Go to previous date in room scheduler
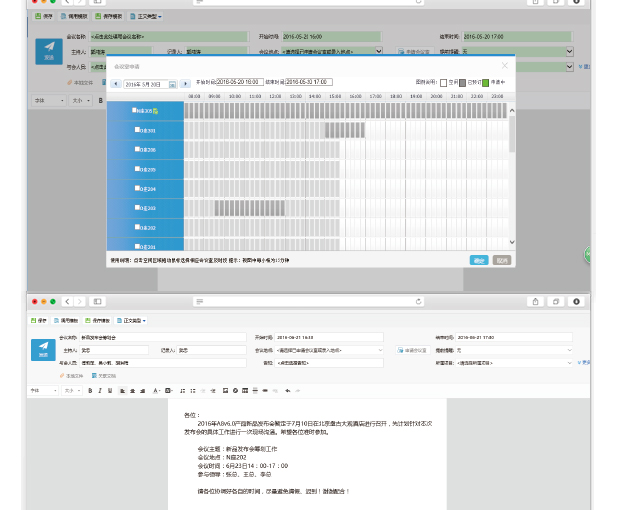 tap(115, 84)
